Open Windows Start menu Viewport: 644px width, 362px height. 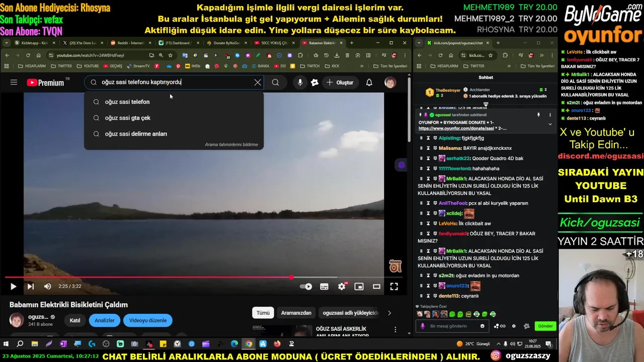click(x=6, y=344)
